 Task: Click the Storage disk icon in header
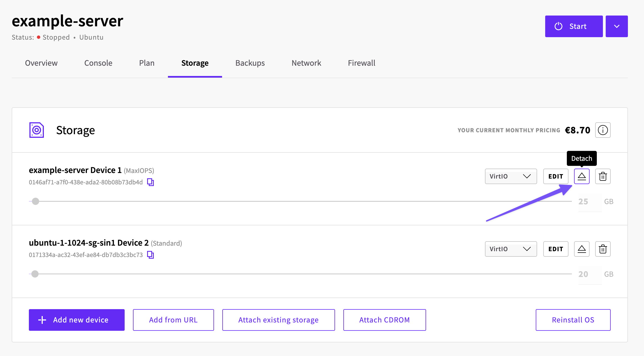click(37, 130)
